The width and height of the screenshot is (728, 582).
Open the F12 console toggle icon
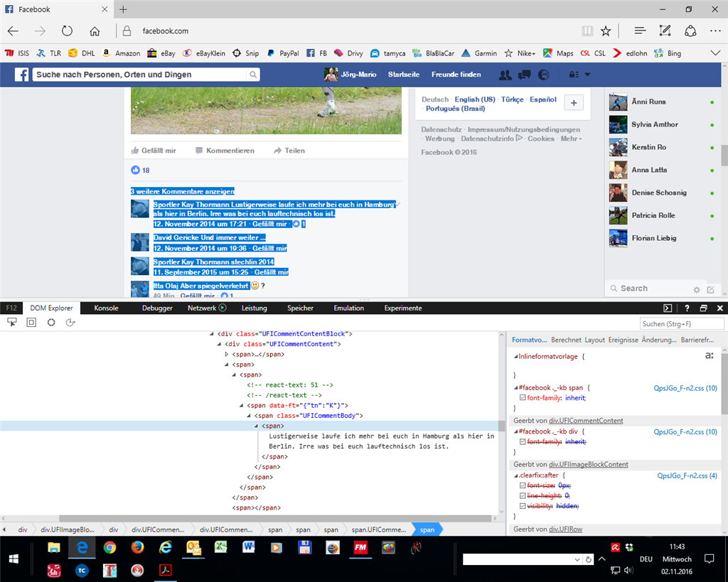668,308
